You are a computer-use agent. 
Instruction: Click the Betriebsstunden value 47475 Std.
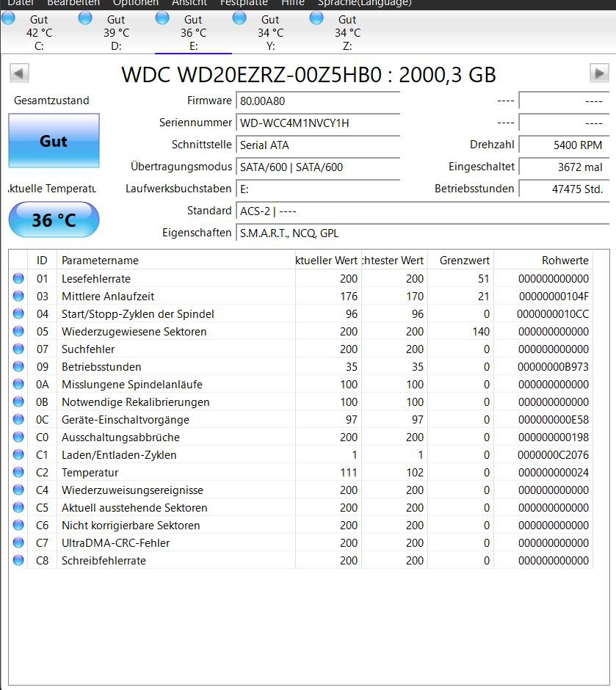point(564,189)
